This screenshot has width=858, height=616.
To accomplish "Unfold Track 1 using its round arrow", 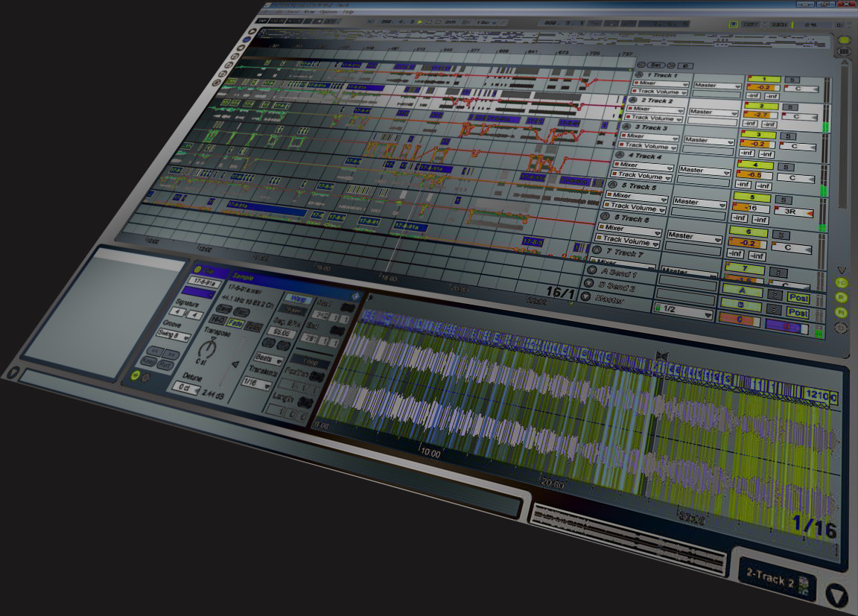I will 639,75.
